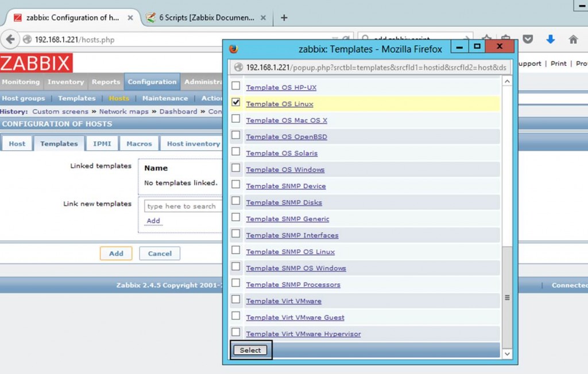Screen dimensions: 588x374
Task: Go to Firefox home page icon
Action: [573, 40]
